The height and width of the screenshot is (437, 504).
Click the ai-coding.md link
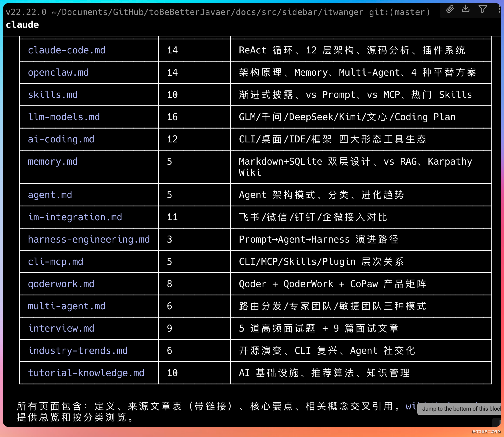click(x=61, y=139)
